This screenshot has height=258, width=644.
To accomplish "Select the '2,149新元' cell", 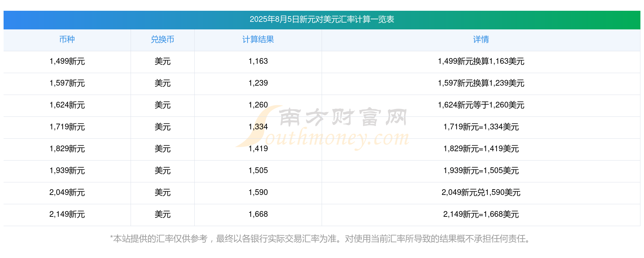I will pos(67,215).
